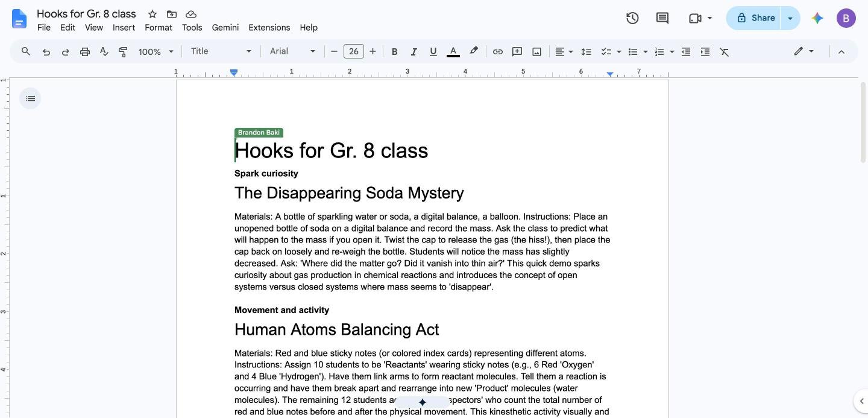The height and width of the screenshot is (418, 868).
Task: Open the zoom 100% dropdown
Action: [156, 52]
